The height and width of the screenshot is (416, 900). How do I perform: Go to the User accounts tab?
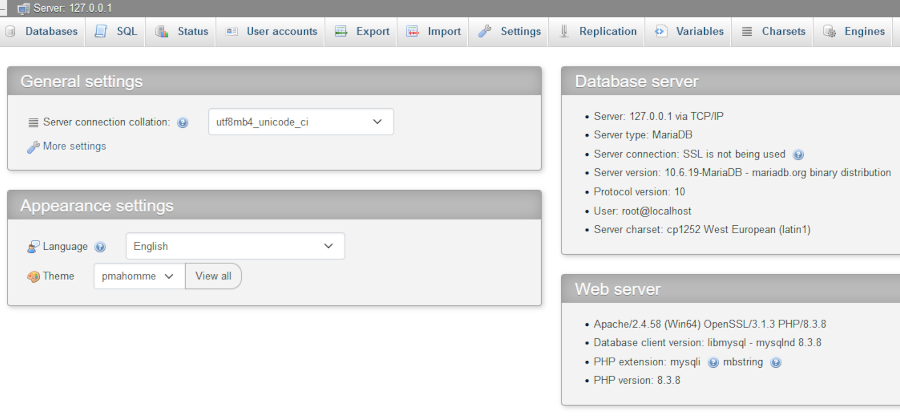click(x=271, y=32)
